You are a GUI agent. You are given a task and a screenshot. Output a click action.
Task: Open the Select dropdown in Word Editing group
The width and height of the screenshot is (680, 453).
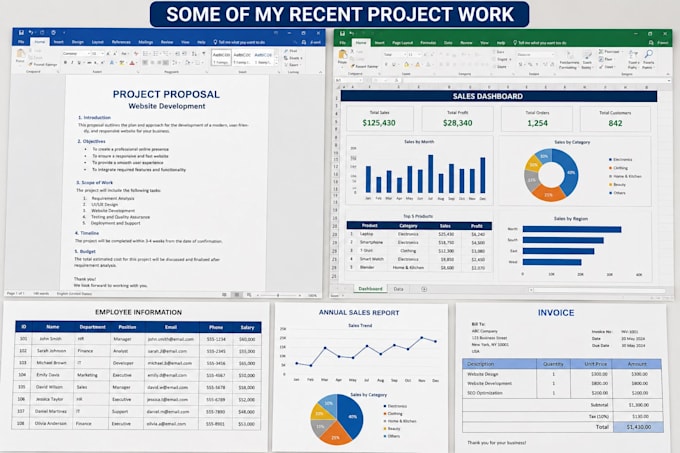point(291,65)
